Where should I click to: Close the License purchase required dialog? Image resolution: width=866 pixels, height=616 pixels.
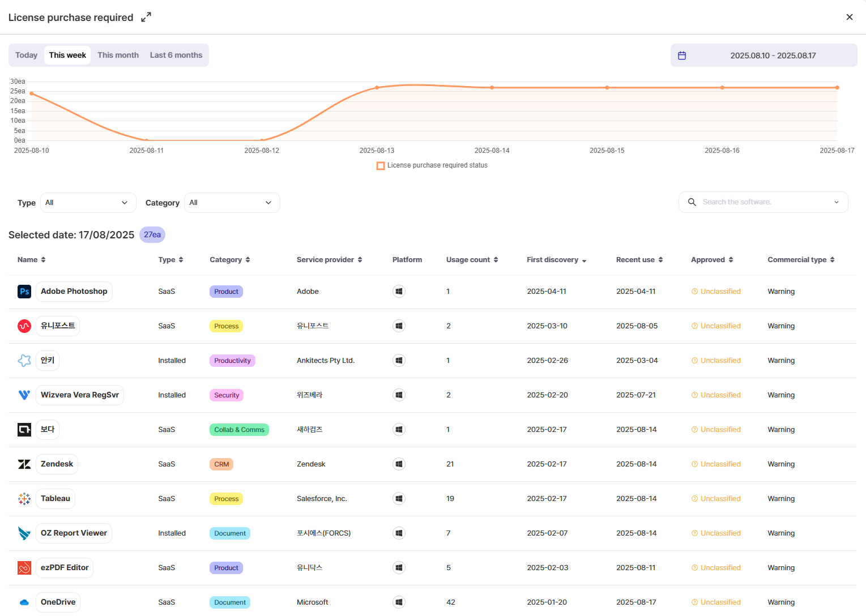pos(849,17)
